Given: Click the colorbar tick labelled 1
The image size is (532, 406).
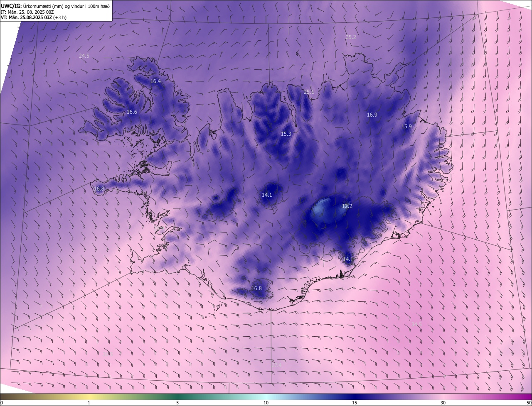Looking at the screenshot, I should tap(89, 403).
